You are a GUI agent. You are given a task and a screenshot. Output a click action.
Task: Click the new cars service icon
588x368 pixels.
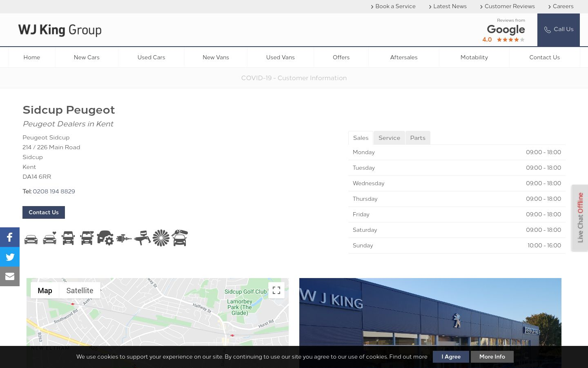click(31, 239)
